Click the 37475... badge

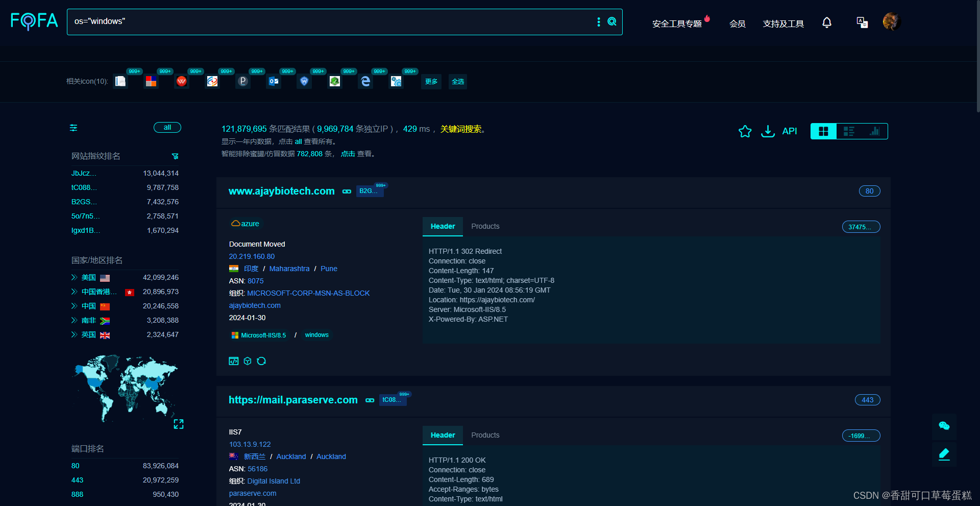[x=861, y=227]
